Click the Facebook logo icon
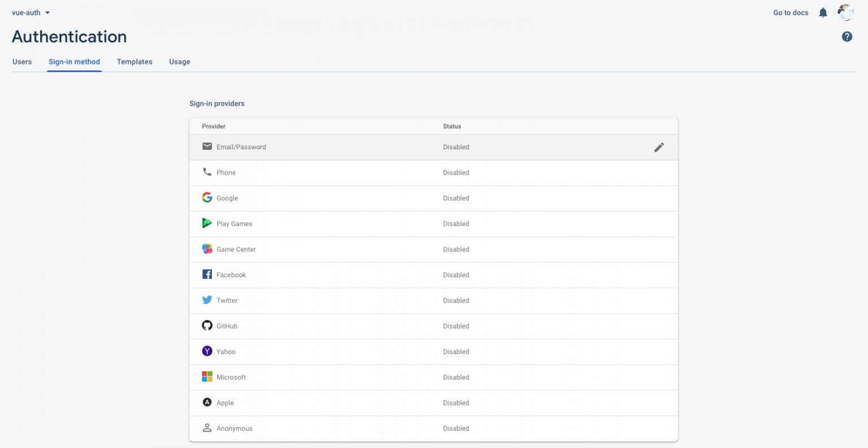This screenshot has height=448, width=868. (207, 274)
